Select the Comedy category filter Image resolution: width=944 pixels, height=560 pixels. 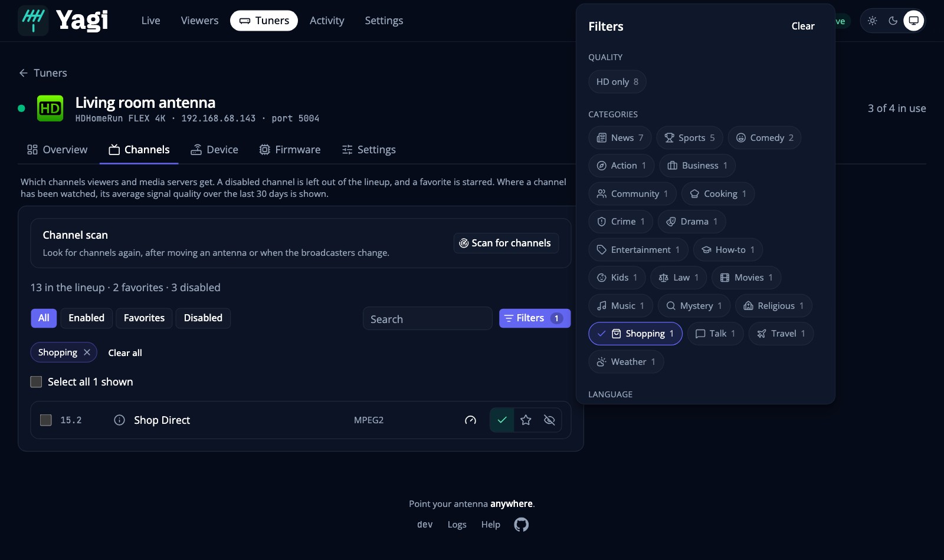tap(764, 138)
